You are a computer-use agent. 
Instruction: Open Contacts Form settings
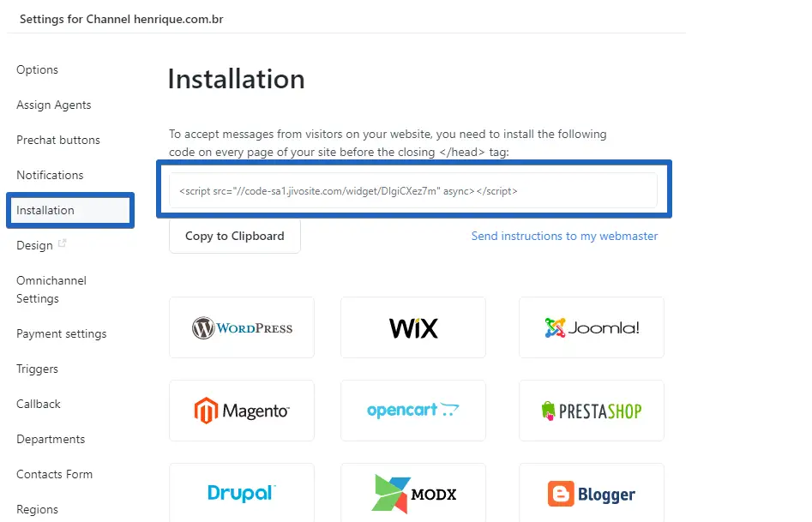(x=54, y=474)
